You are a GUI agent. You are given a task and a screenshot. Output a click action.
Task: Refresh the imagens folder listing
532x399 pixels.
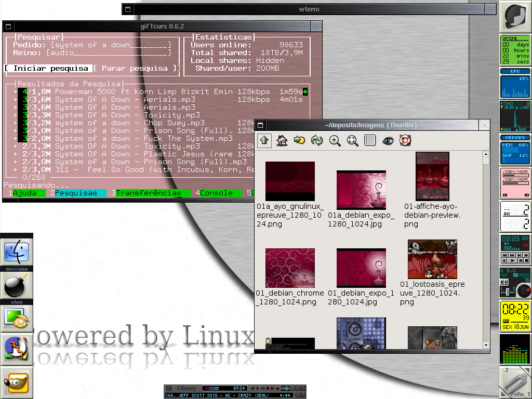click(317, 140)
